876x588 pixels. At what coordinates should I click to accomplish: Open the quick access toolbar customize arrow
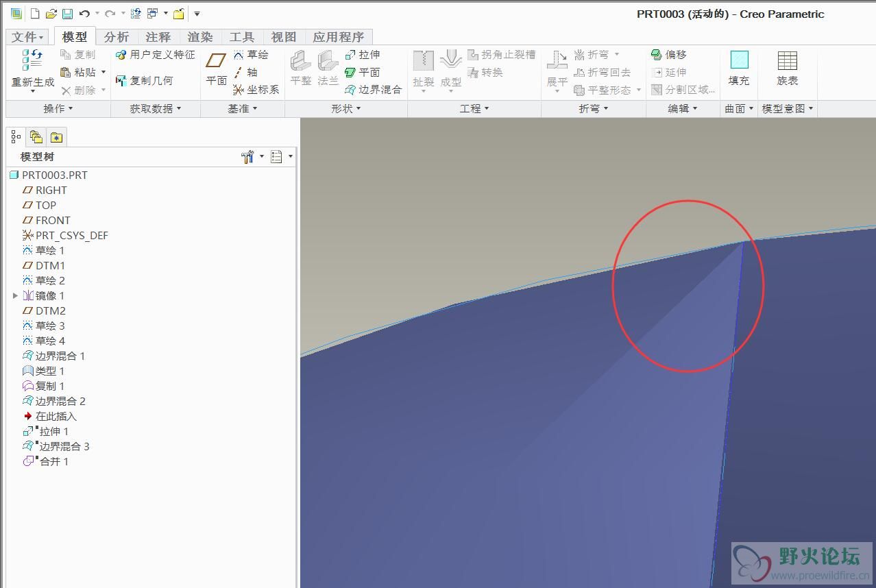(197, 14)
